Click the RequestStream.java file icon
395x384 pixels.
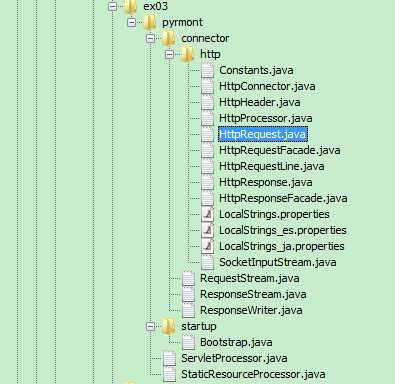(189, 278)
